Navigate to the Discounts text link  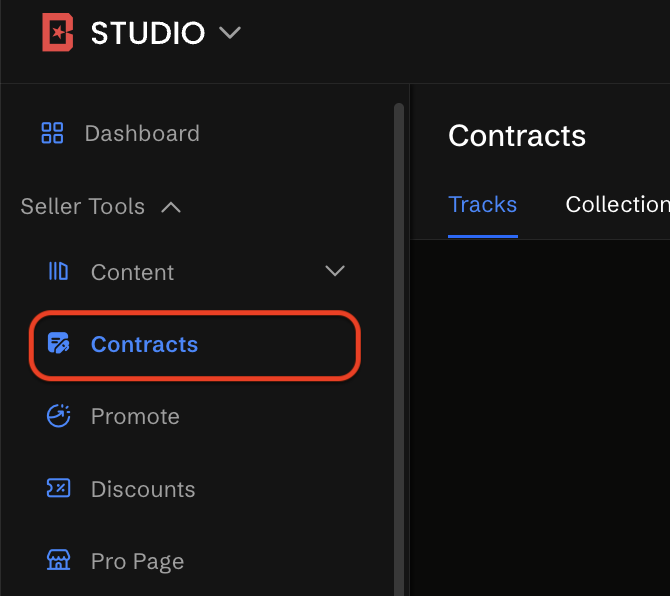[143, 489]
